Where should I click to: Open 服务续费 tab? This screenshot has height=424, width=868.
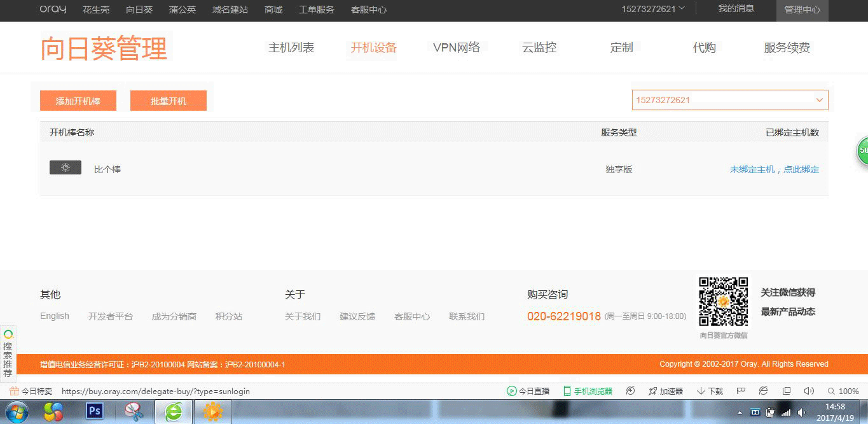click(787, 48)
